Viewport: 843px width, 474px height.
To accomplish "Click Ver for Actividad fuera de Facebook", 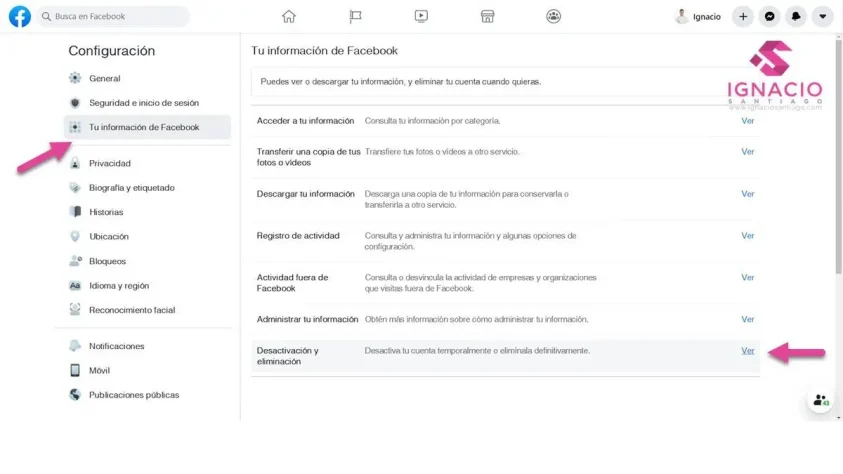I will 747,277.
